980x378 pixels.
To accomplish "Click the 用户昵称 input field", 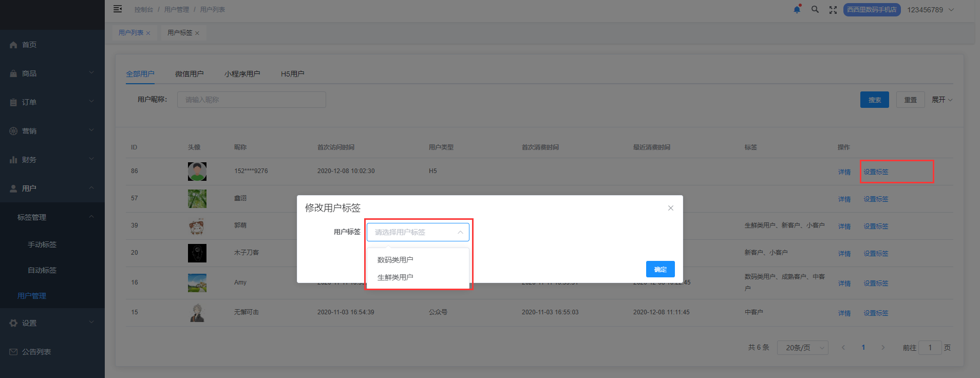I will (x=251, y=100).
